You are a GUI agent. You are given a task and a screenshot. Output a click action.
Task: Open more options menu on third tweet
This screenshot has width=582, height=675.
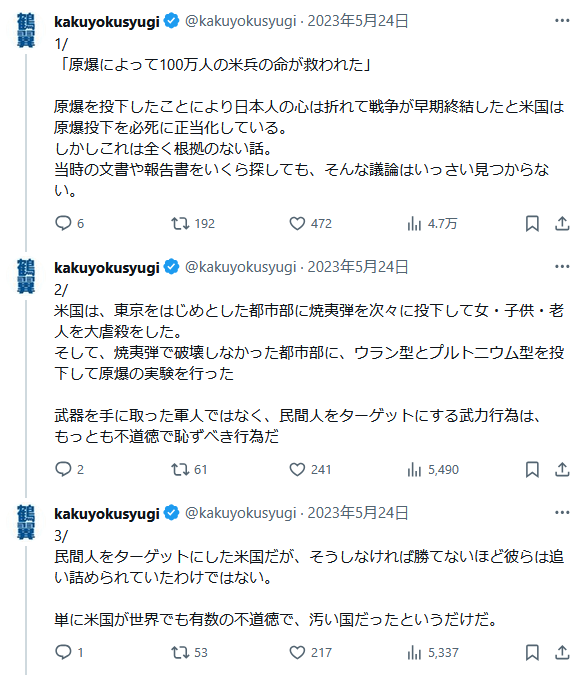pyautogui.click(x=562, y=512)
